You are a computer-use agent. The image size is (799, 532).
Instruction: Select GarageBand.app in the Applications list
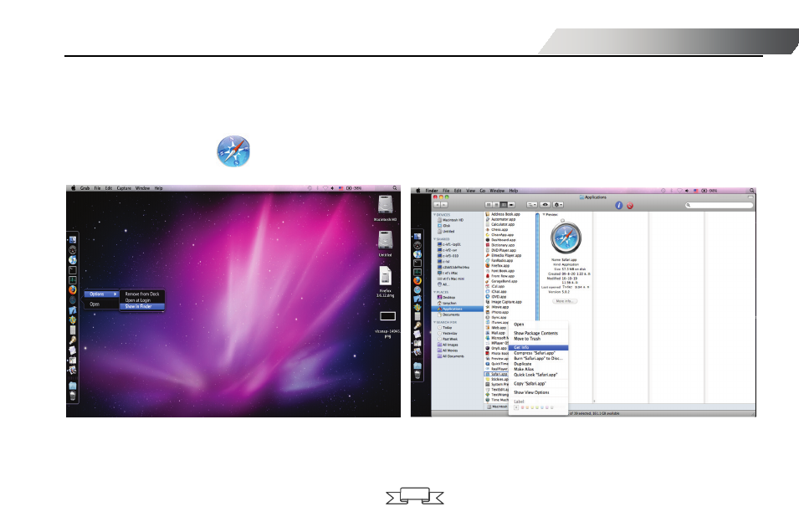(502, 281)
